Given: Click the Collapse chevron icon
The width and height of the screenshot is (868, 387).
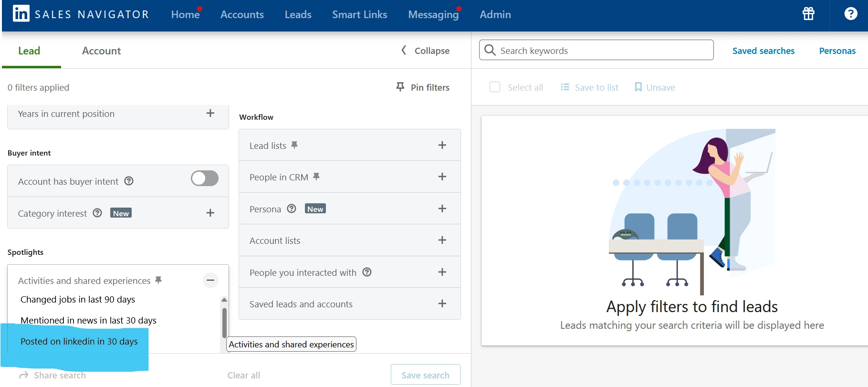Looking at the screenshot, I should [404, 50].
